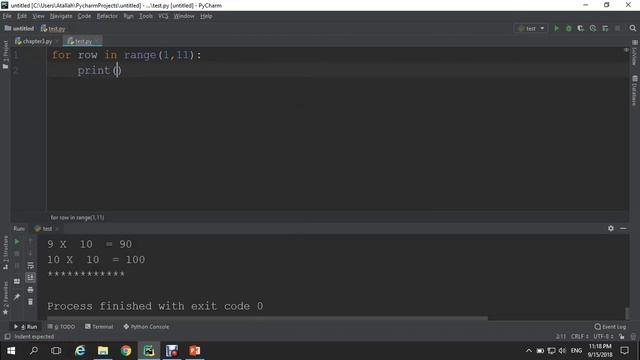Toggle soft-wrap in the Run output
Image resolution: width=640 pixels, height=360 pixels.
click(30, 265)
